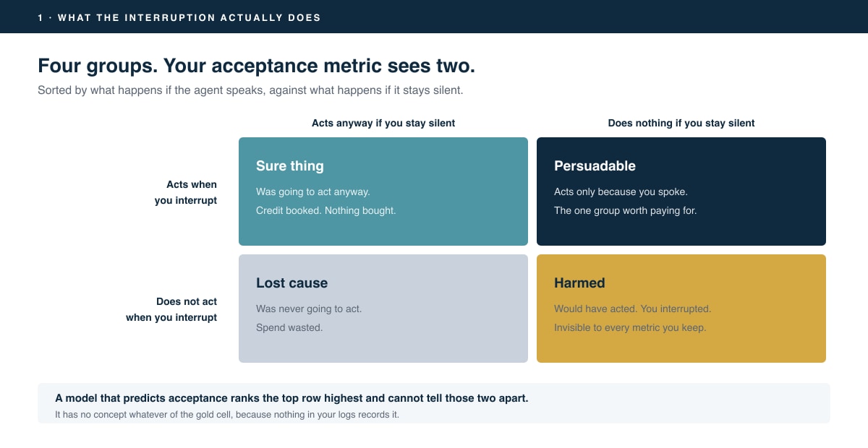Click text Invisible to every metric you keep.

tap(630, 328)
